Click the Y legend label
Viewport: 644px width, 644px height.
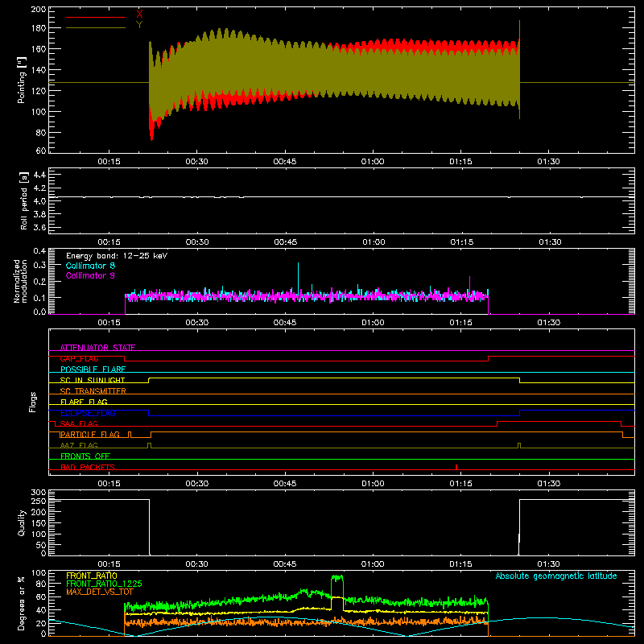(x=139, y=25)
